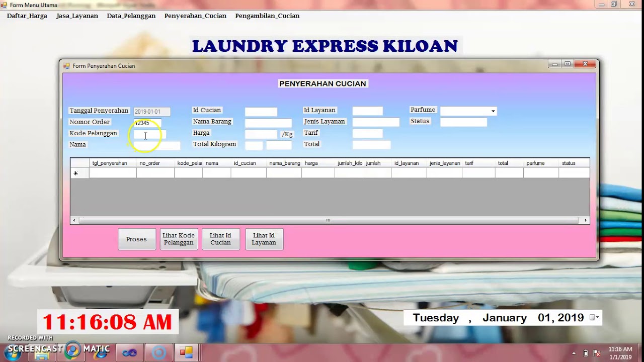Click the running form app taskbar icon
Viewport: 644px width, 362px height.
[187, 353]
